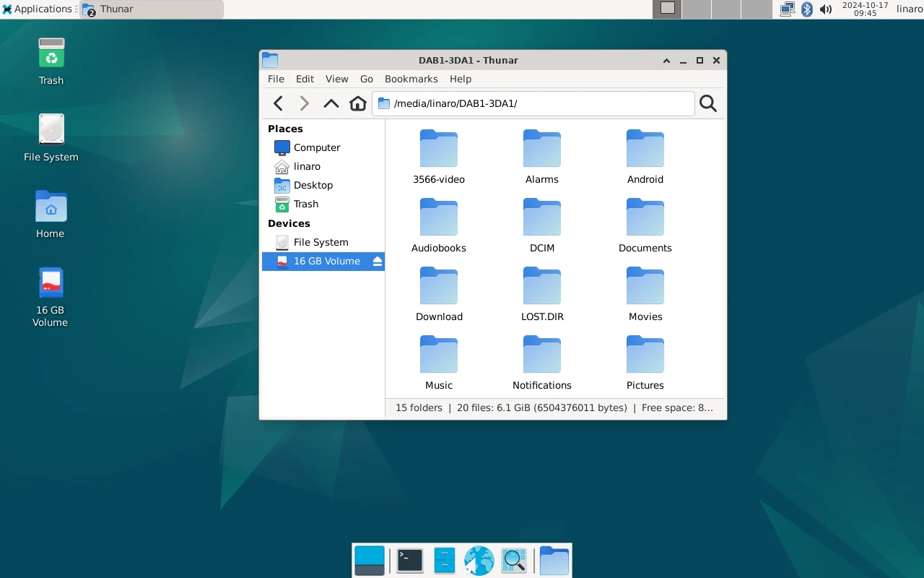Roll up window with title bar up-arrow
Image resolution: width=924 pixels, height=578 pixels.
click(666, 61)
